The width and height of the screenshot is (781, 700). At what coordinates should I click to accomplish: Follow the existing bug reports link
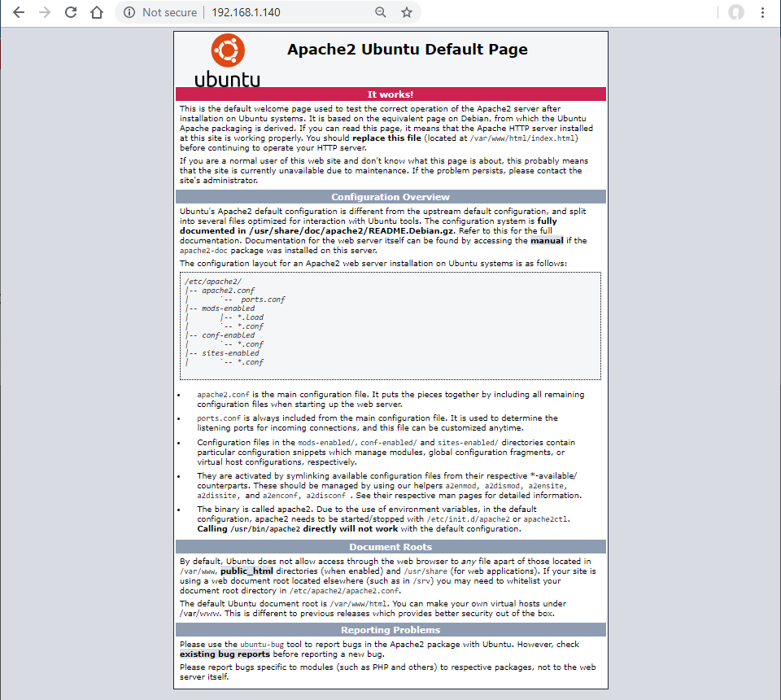[x=225, y=654]
